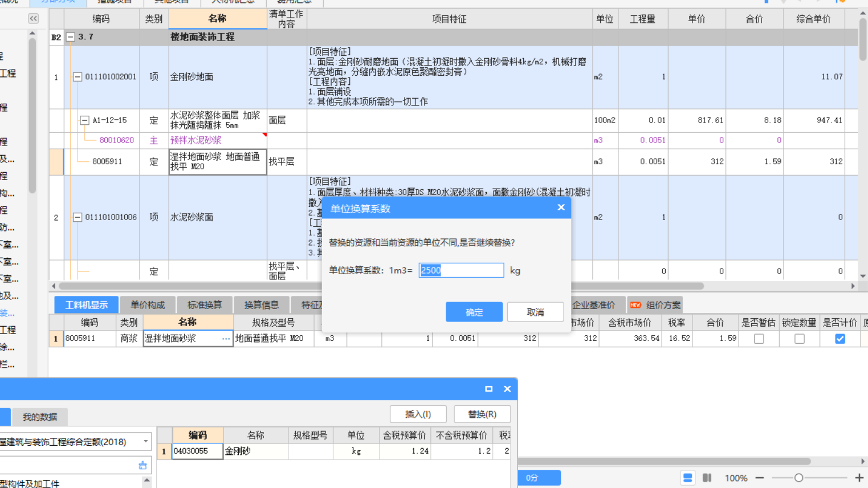Open the 我的数据 tab
The image size is (868, 488).
[x=40, y=417]
